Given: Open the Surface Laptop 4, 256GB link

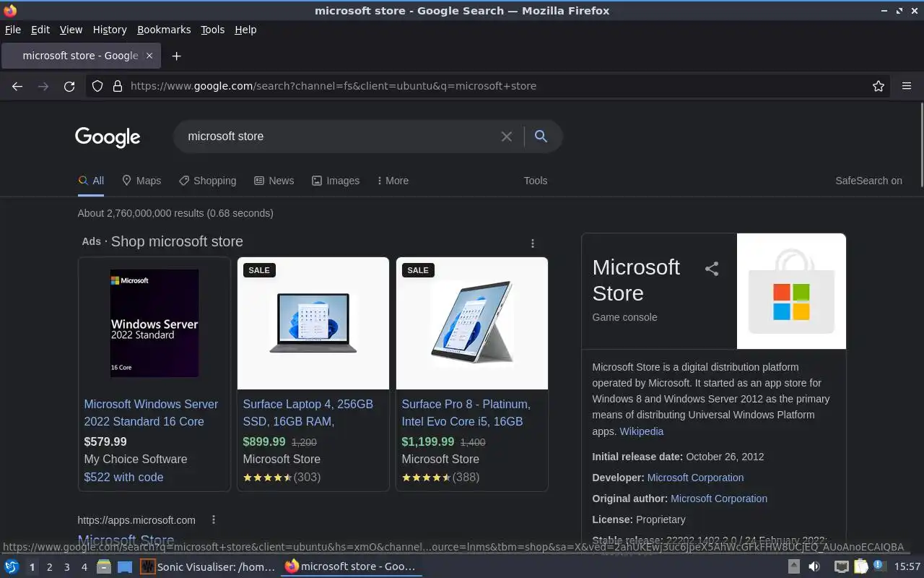Looking at the screenshot, I should [308, 413].
